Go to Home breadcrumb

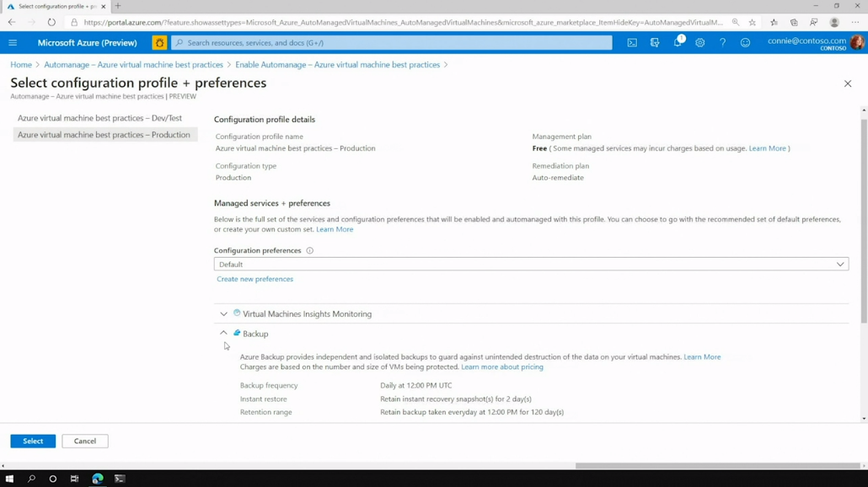tap(21, 65)
